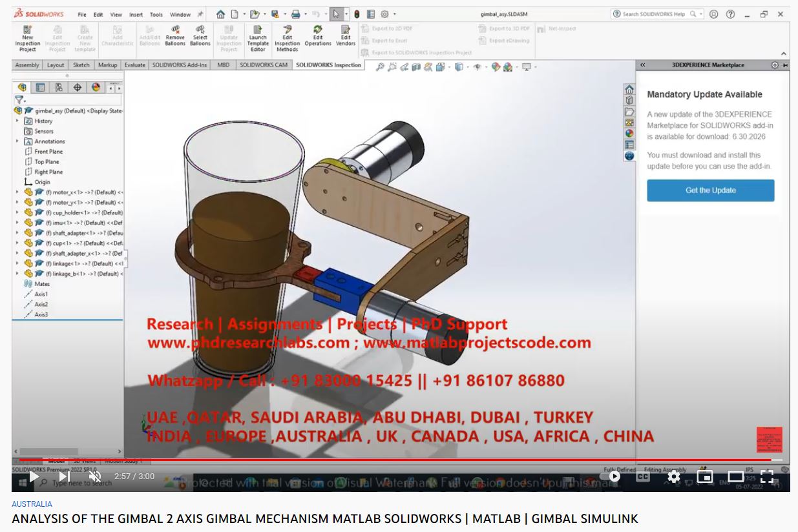This screenshot has width=798, height=532.
Task: Open Edit Inspection Methods
Action: click(x=288, y=39)
